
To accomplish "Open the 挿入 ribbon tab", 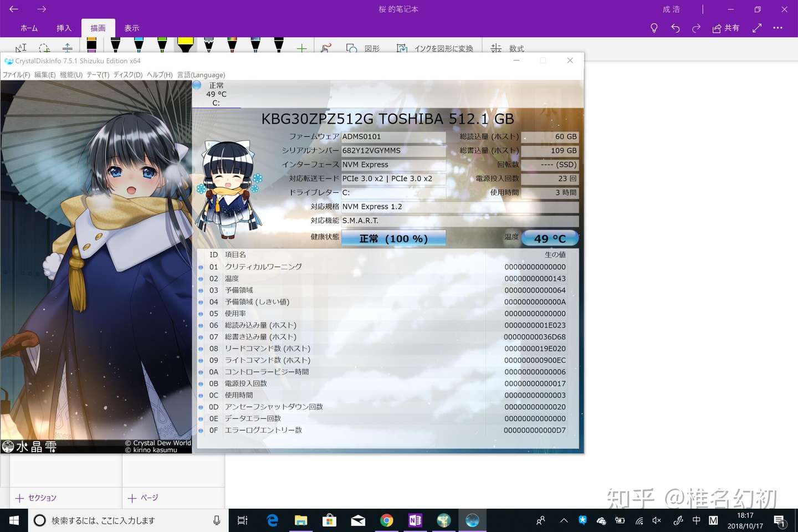I will 64,28.
